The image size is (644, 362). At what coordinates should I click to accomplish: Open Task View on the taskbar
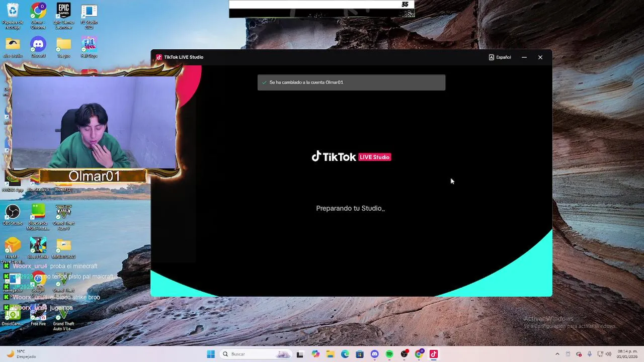coord(300,354)
